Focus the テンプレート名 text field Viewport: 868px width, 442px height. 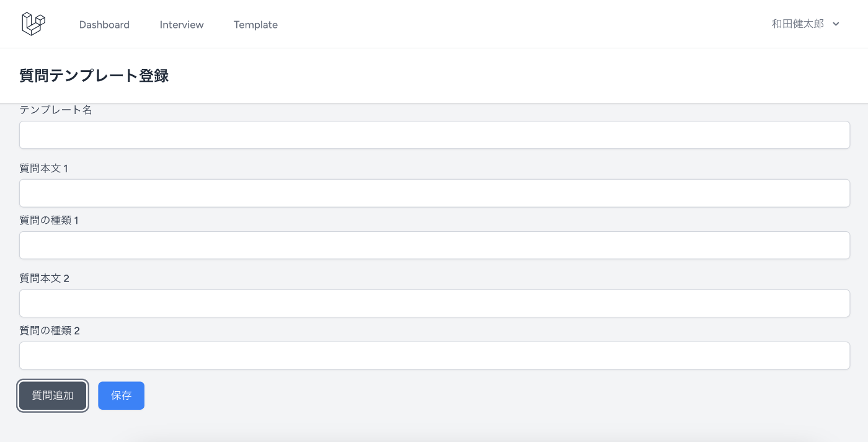(434, 135)
